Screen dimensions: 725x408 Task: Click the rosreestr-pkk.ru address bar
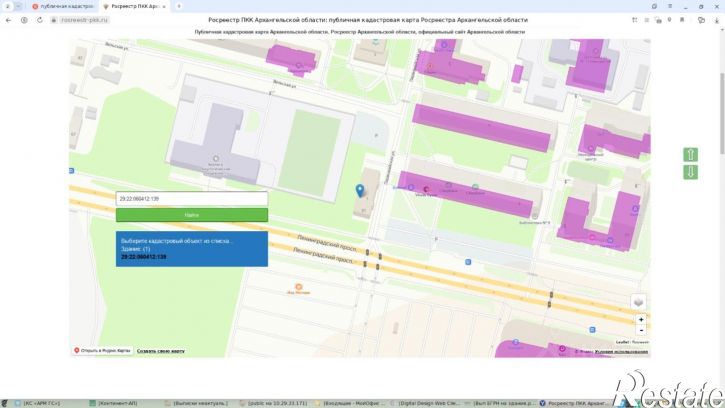(x=85, y=20)
